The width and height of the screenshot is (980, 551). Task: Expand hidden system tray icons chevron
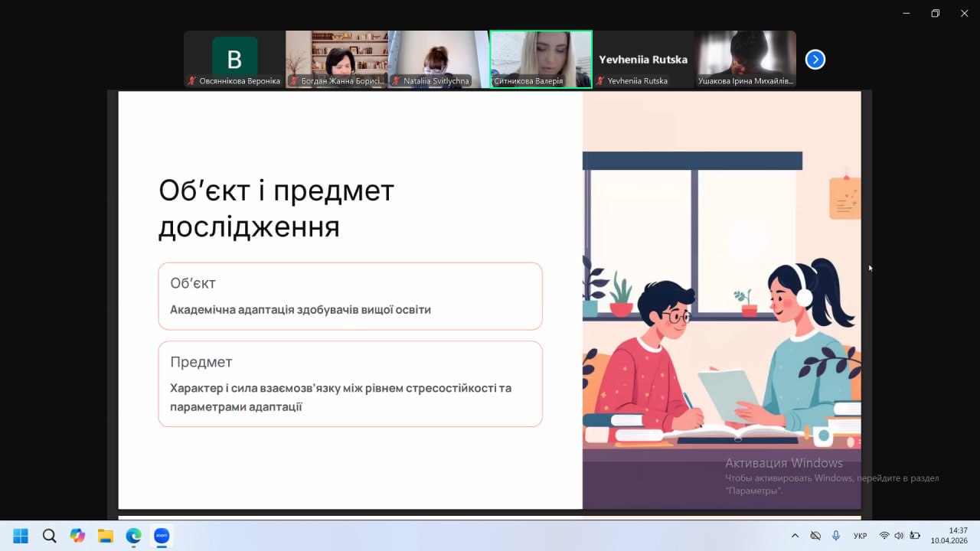click(795, 536)
